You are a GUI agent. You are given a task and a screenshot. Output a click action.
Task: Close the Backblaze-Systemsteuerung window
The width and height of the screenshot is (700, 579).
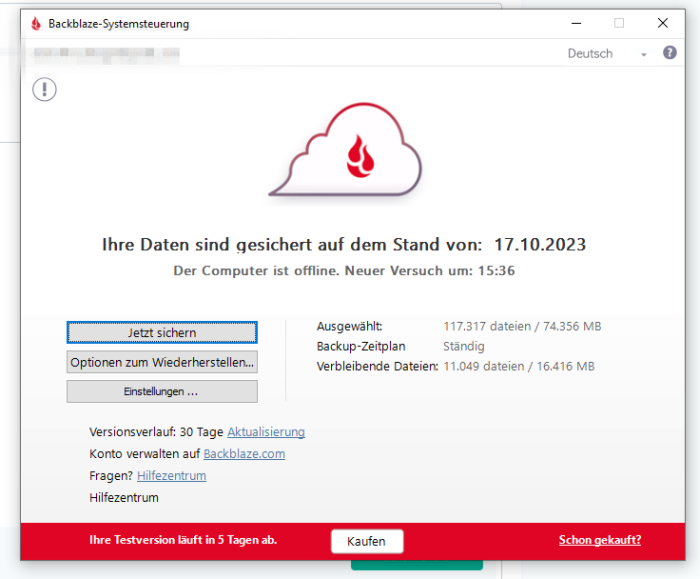[662, 23]
